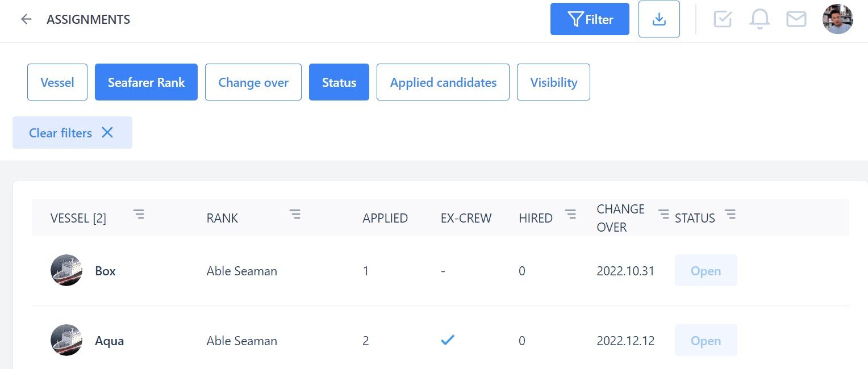The width and height of the screenshot is (868, 369).
Task: Click the ASSIGNMENTS page title
Action: point(89,20)
